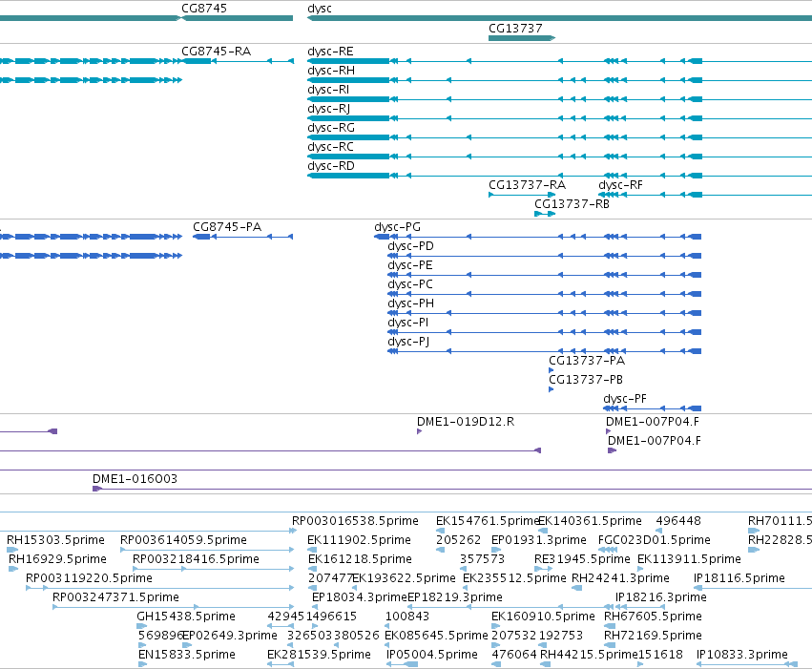Click the CG13737-PA label
This screenshot has width=812, height=669.
(587, 361)
